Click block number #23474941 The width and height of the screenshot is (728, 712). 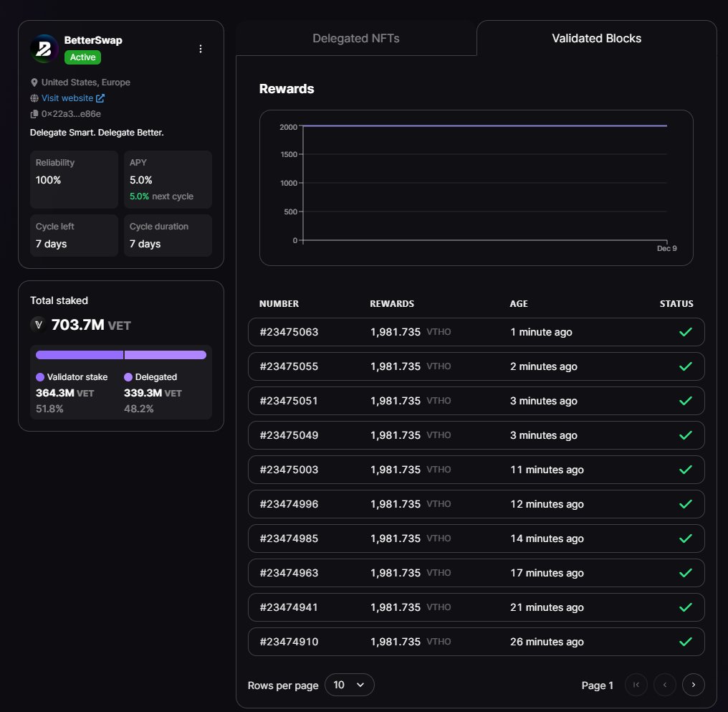click(x=289, y=607)
